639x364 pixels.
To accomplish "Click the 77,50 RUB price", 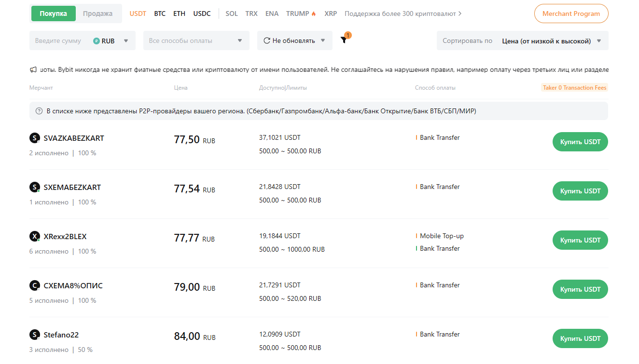I will coord(194,140).
